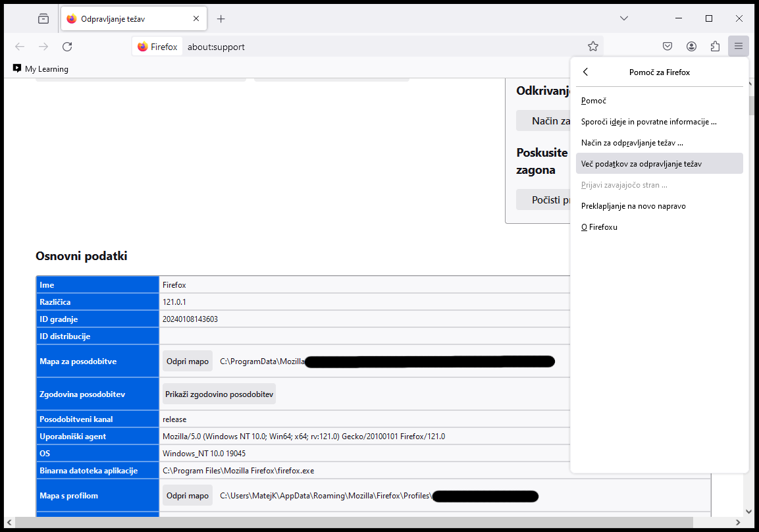Click the Osnovni podatki heading
759x532 pixels.
[82, 256]
